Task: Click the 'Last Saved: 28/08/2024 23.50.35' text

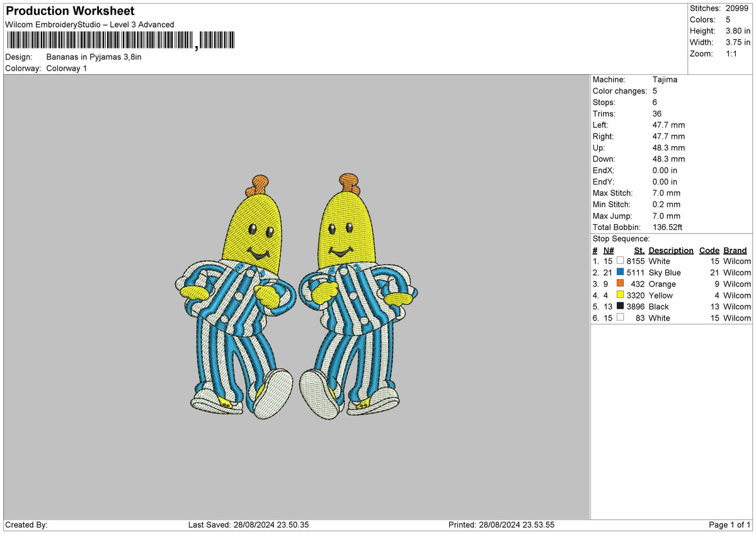Action: click(x=248, y=525)
